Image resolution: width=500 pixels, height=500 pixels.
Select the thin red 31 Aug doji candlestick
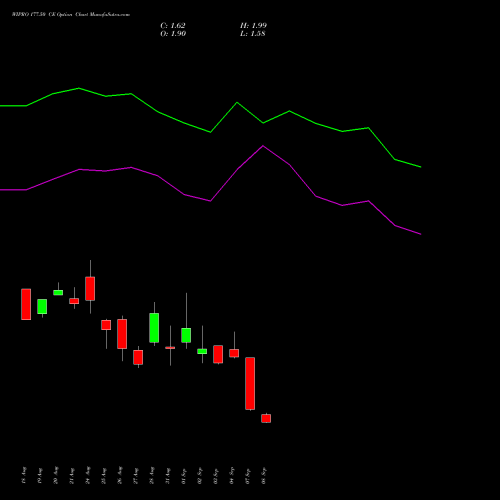coord(170,348)
